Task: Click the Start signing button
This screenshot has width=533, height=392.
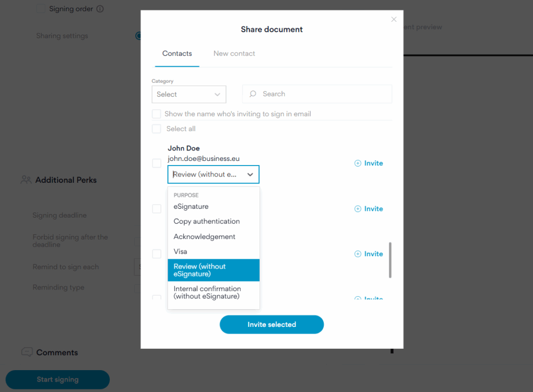Action: (58, 380)
